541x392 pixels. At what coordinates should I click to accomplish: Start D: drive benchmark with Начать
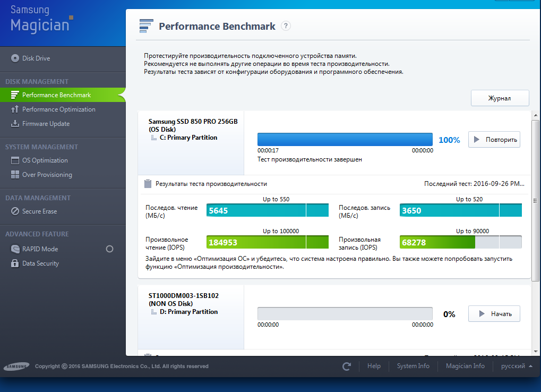click(494, 314)
